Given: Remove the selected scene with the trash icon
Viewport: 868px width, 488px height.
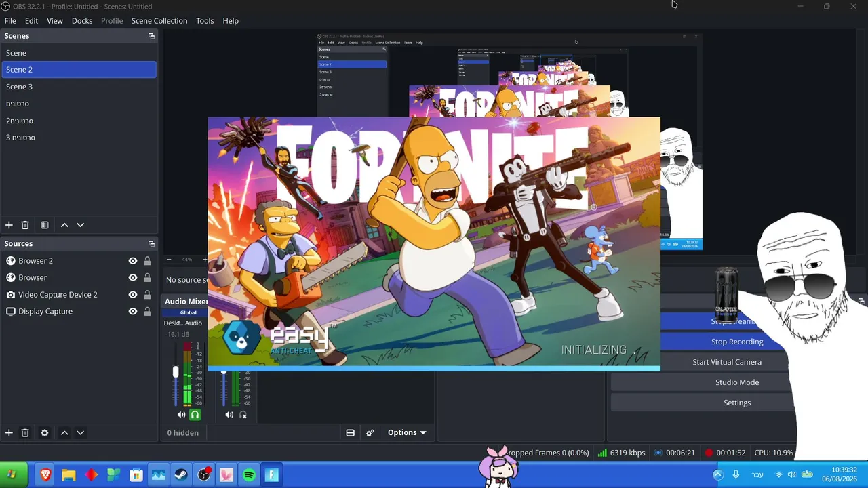Looking at the screenshot, I should pyautogui.click(x=25, y=225).
